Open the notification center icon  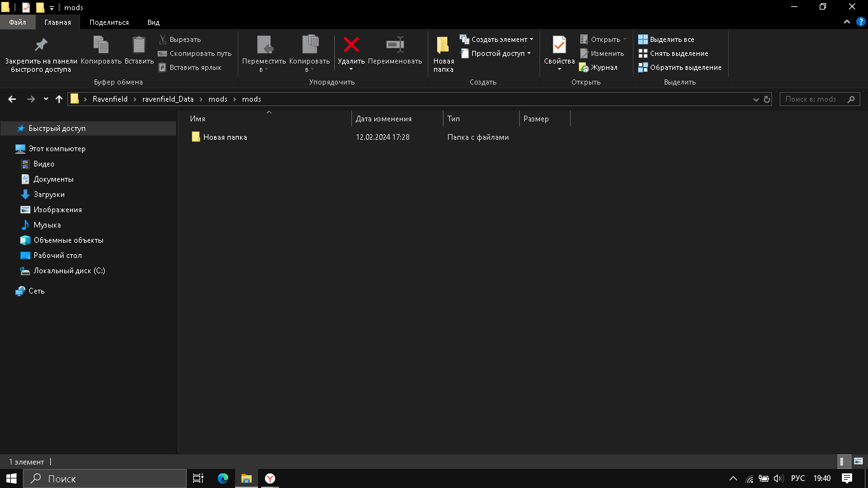tap(846, 478)
